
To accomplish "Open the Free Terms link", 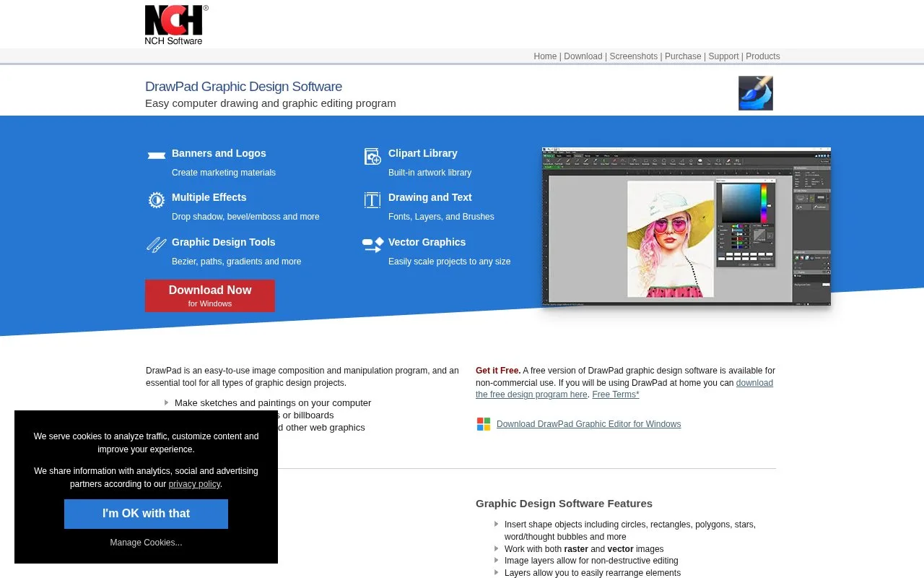I will coord(616,394).
